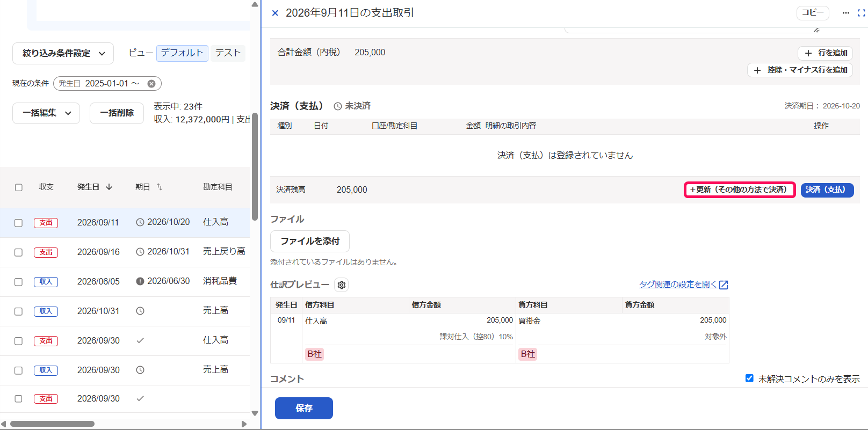The height and width of the screenshot is (430, 868).
Task: Select the 2026/09/30 売上高 row checkbox
Action: (x=19, y=370)
